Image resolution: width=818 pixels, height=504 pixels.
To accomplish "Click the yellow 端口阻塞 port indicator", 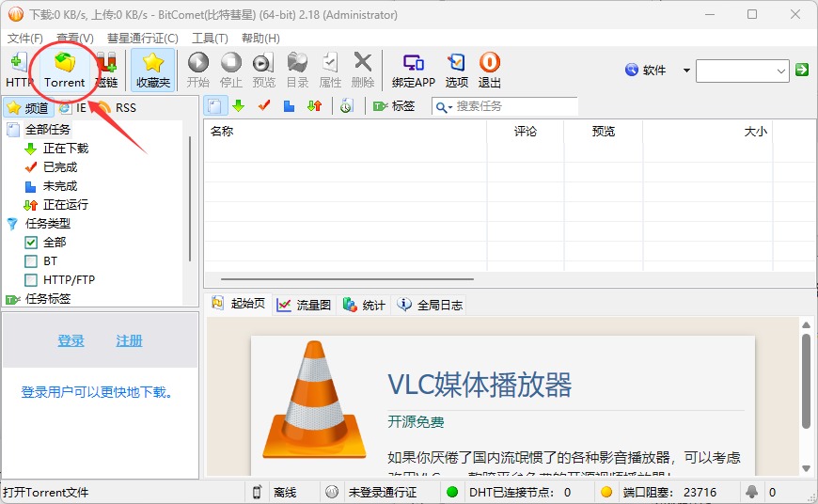I will (606, 492).
